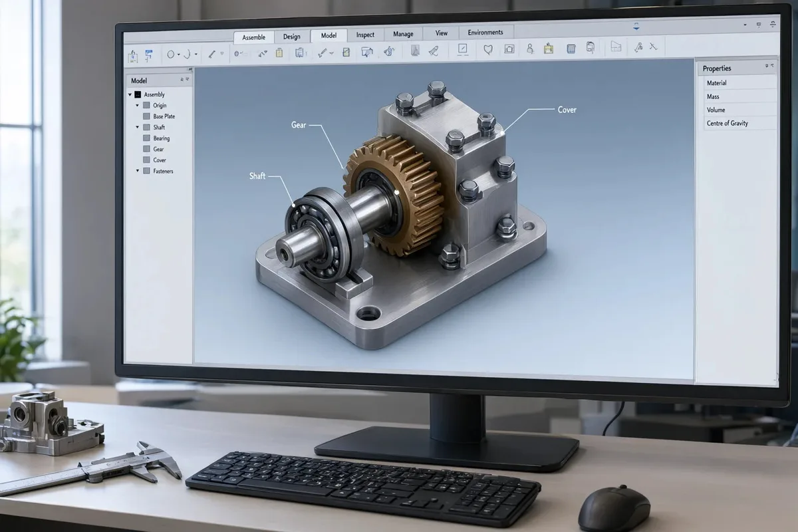This screenshot has height=532, width=798.
Task: Click the grid plane icon
Action: tap(616, 47)
